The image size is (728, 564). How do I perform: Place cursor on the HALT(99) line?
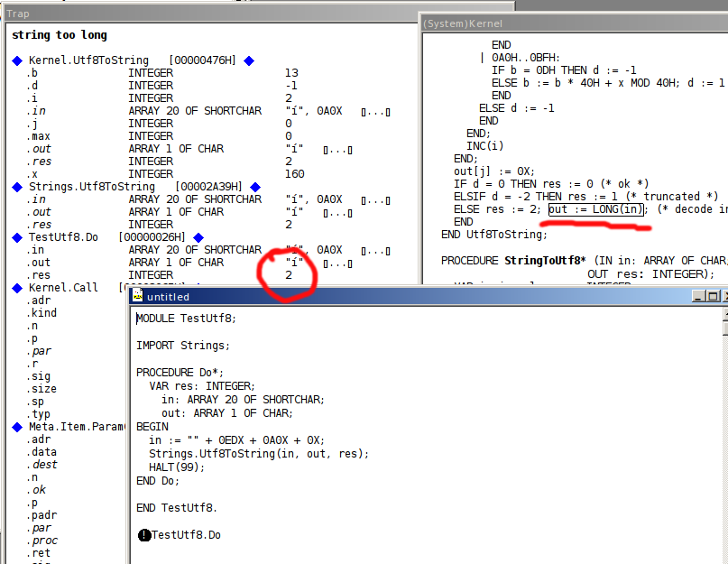click(177, 467)
